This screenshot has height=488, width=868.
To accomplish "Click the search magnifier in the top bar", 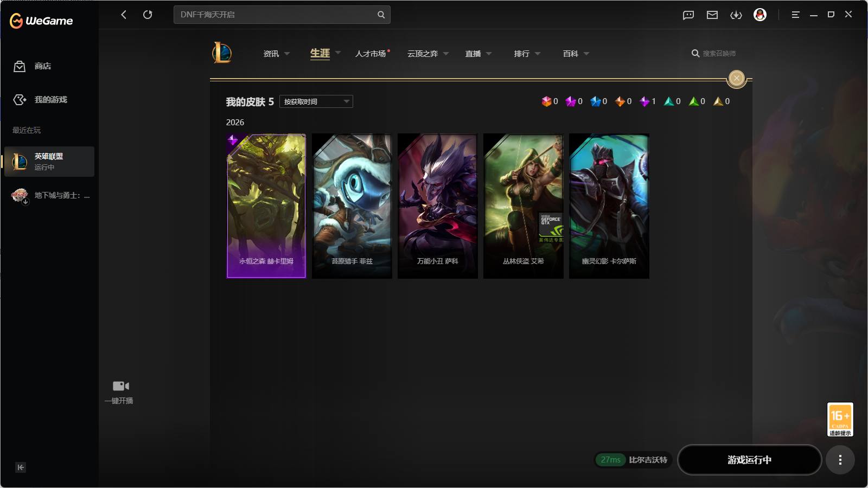I will pos(381,15).
